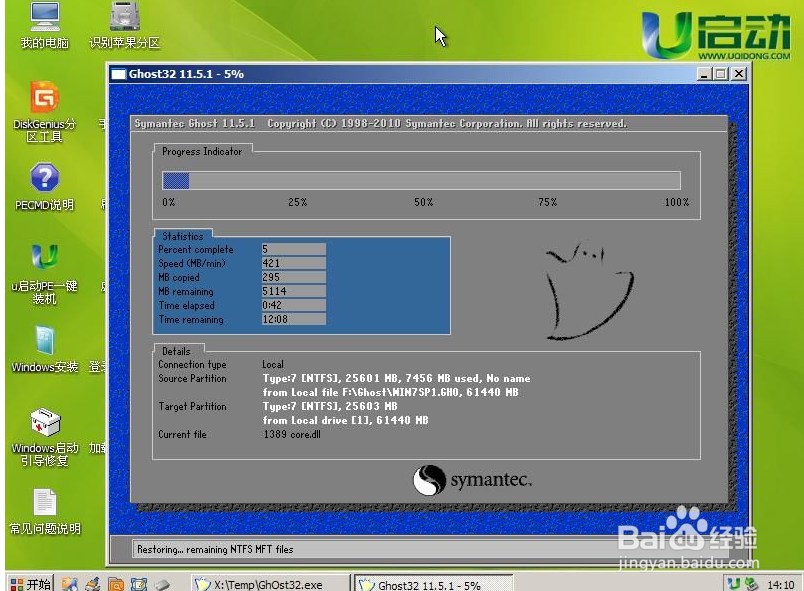Click the blue screen quick launch icon

pyautogui.click(x=138, y=584)
